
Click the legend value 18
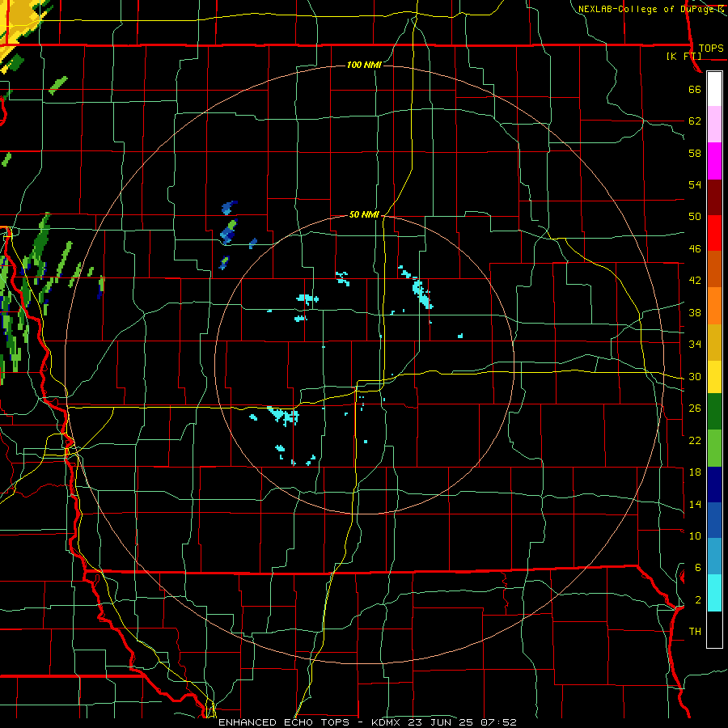click(695, 472)
